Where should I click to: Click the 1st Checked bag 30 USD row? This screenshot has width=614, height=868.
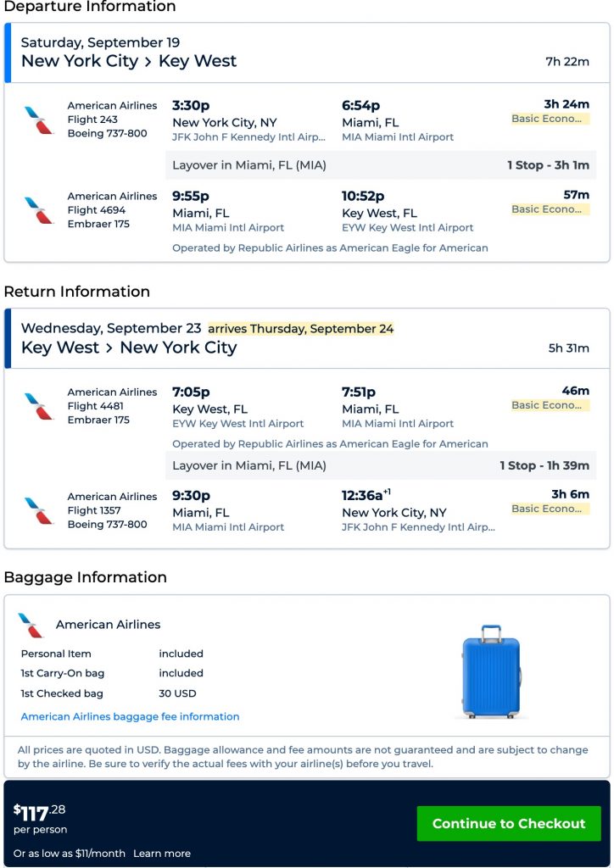click(109, 693)
